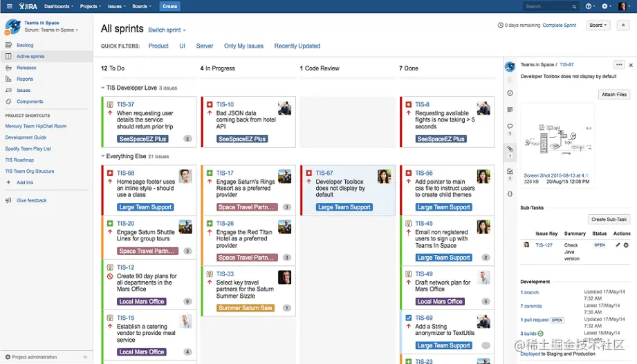Click SeeSpaceEZ Plus epic label on TIS-37
The width and height of the screenshot is (637, 364).
[142, 139]
